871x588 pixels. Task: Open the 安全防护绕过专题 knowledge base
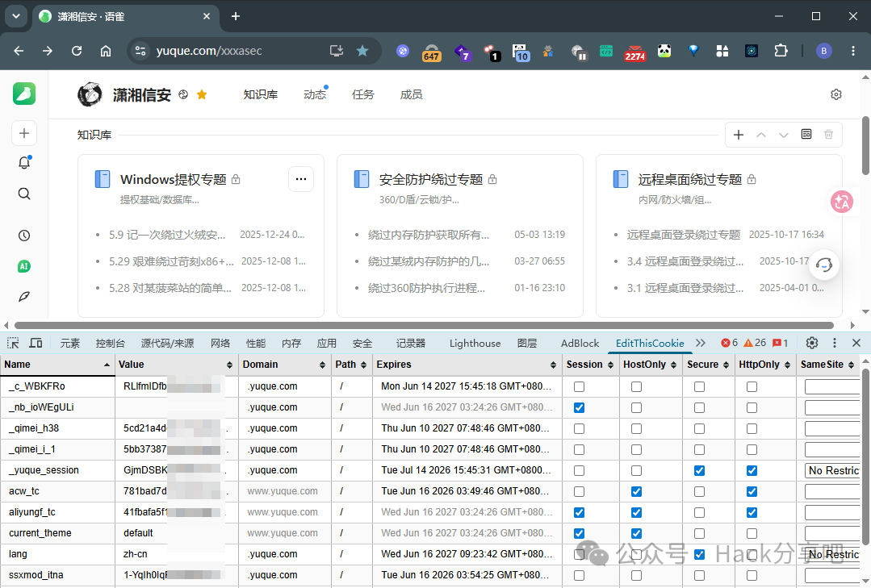[x=431, y=179]
